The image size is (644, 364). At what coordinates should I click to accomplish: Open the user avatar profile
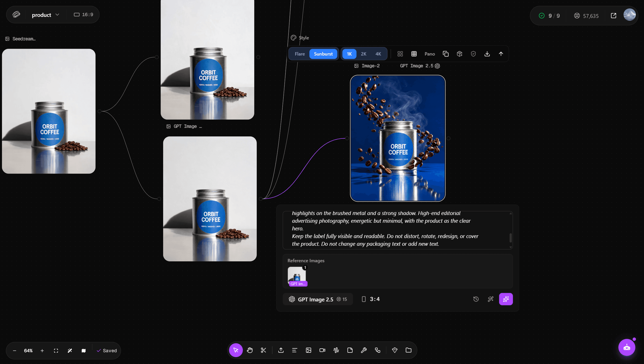click(x=630, y=15)
